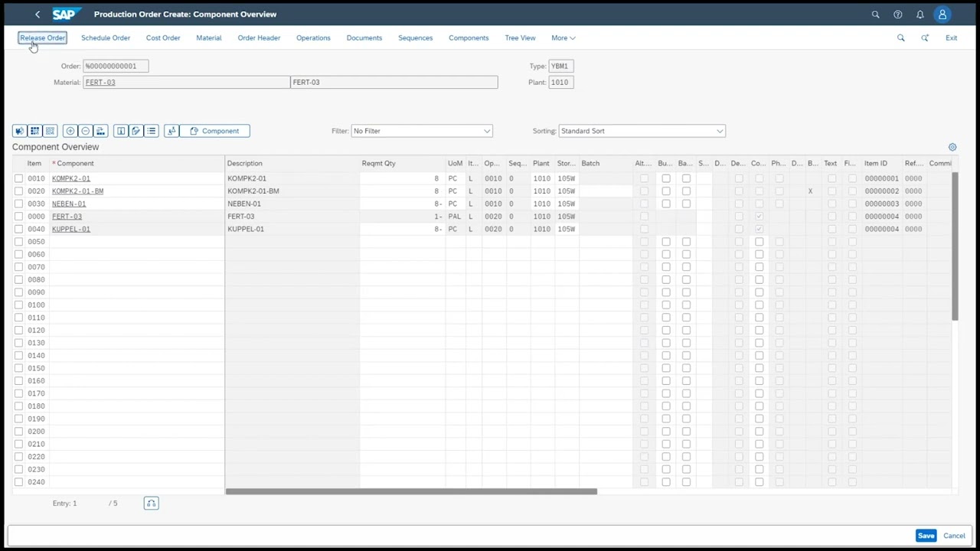Expand the More menu

pyautogui.click(x=563, y=37)
